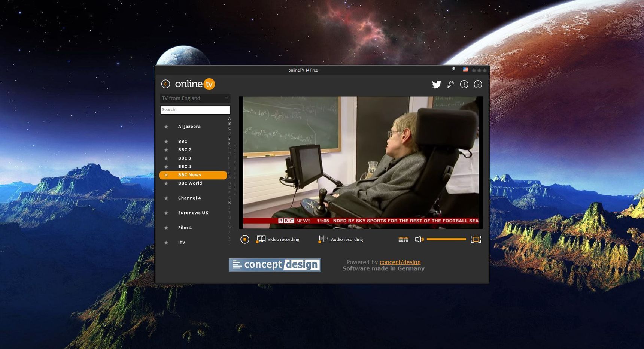Toggle the favorite star for BBC World
Viewport: 644px width, 349px height.
[166, 183]
